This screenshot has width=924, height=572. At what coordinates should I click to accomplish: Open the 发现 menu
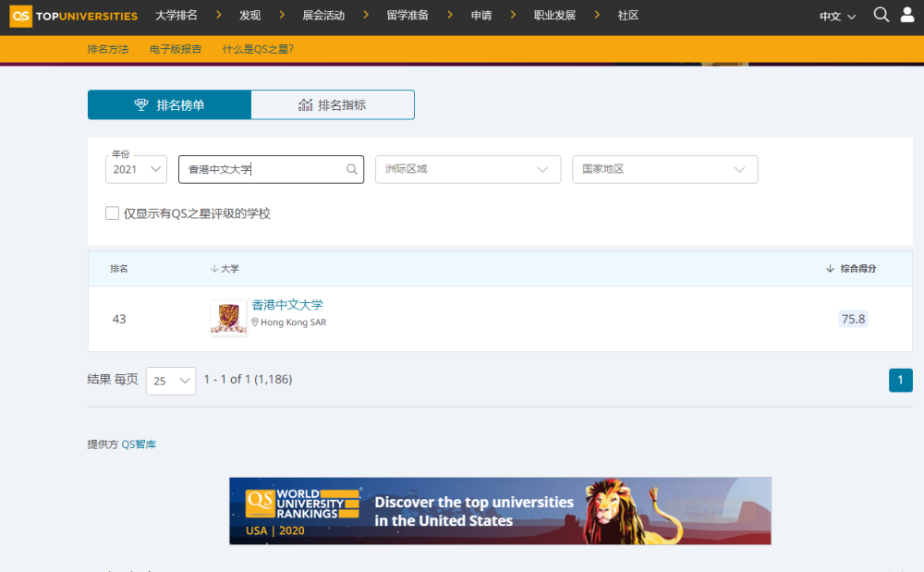click(x=249, y=16)
